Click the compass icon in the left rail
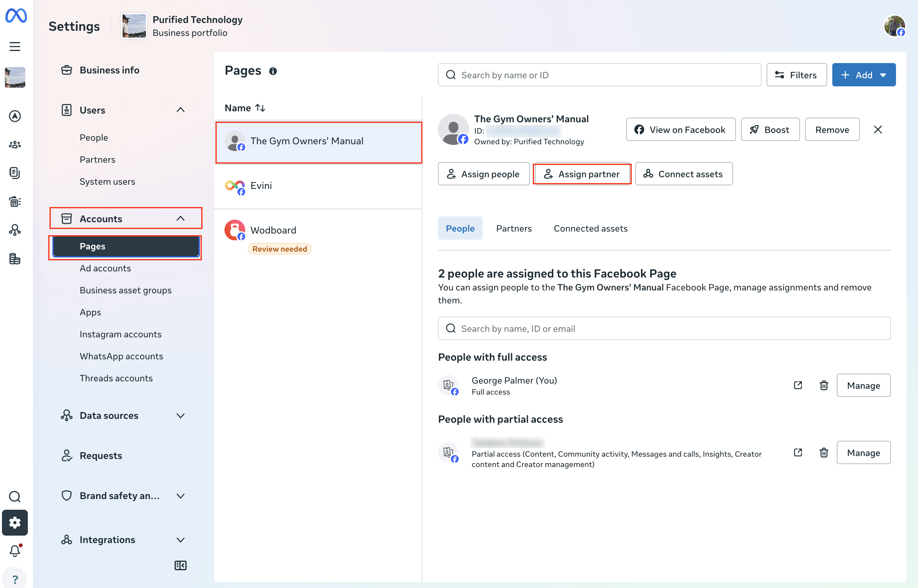This screenshot has height=588, width=918. 15,116
